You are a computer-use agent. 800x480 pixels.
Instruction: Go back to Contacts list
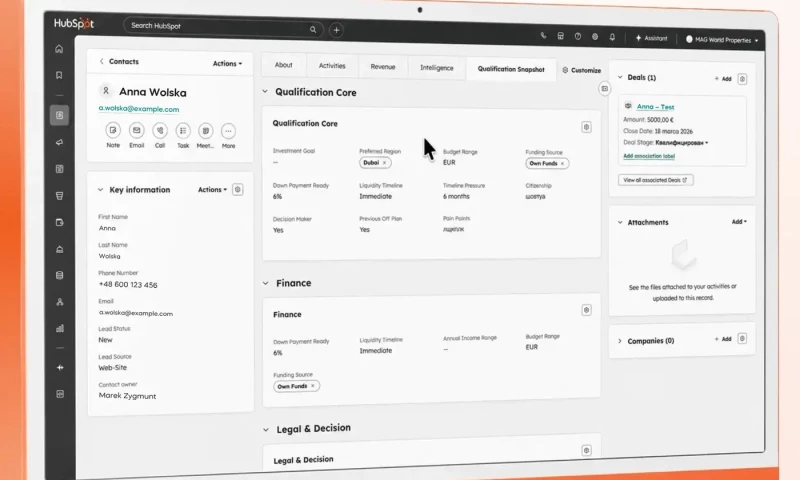[119, 61]
